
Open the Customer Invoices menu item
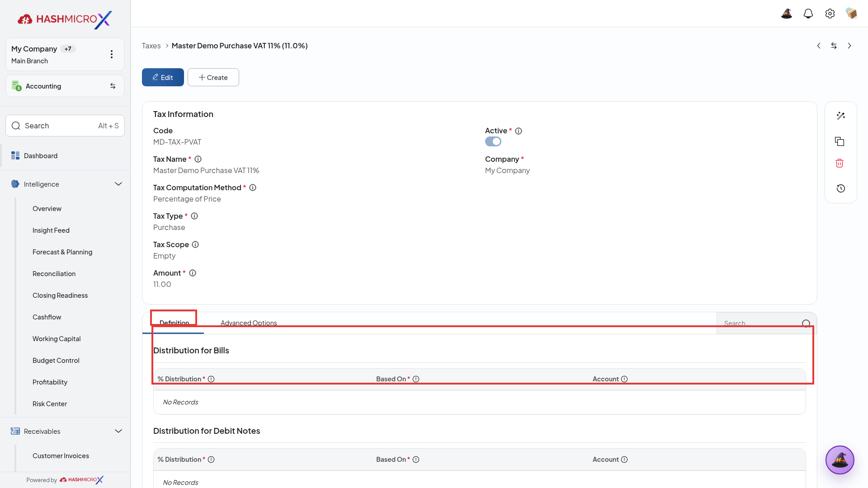pyautogui.click(x=61, y=456)
